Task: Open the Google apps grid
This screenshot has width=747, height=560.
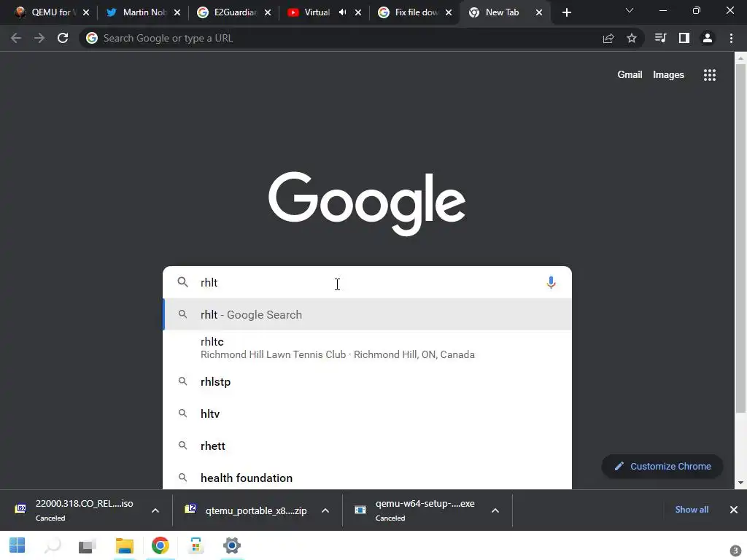Action: [x=710, y=75]
